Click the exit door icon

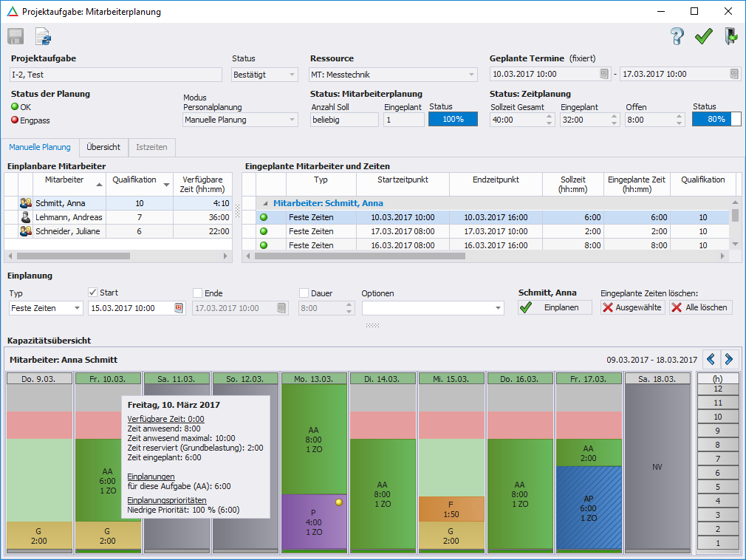(x=730, y=36)
